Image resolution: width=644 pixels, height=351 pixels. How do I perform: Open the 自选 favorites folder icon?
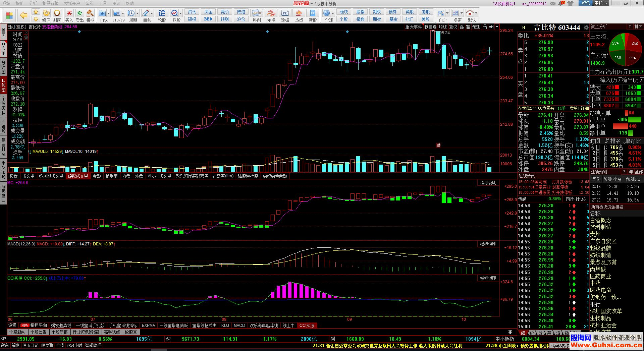pyautogui.click(x=102, y=13)
